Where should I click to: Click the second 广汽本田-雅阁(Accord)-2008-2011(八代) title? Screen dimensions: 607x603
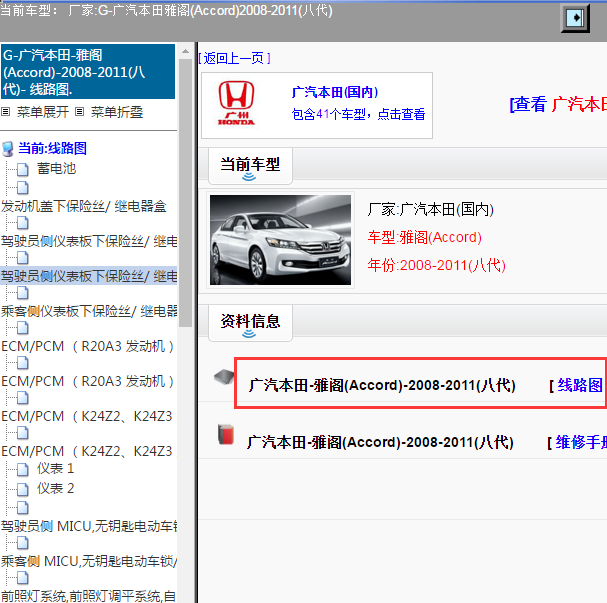[x=380, y=442]
